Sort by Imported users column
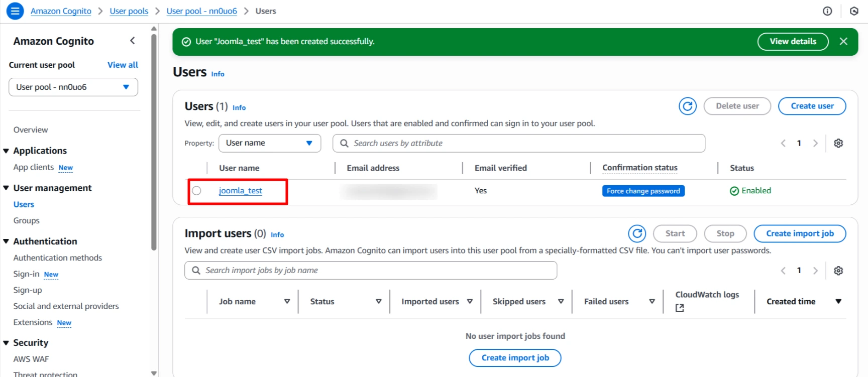 tap(470, 302)
